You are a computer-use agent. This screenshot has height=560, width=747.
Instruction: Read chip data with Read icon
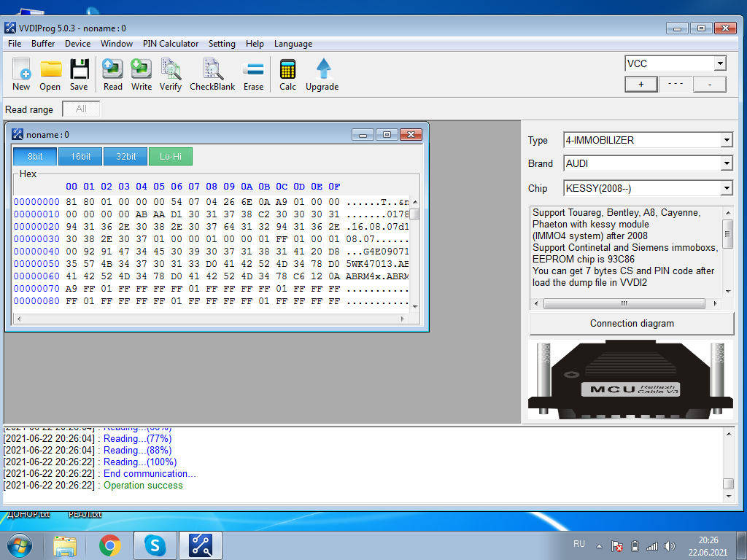point(113,74)
